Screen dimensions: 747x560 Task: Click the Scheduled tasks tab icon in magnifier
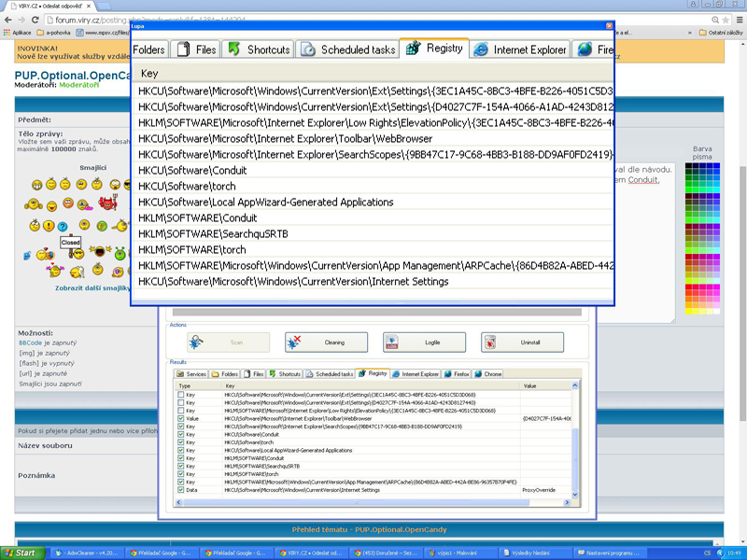[x=308, y=49]
